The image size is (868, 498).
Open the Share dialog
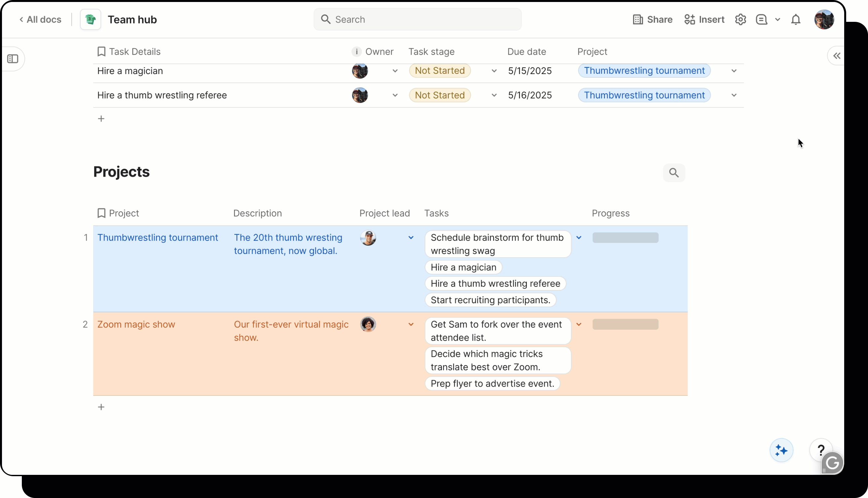pyautogui.click(x=652, y=20)
